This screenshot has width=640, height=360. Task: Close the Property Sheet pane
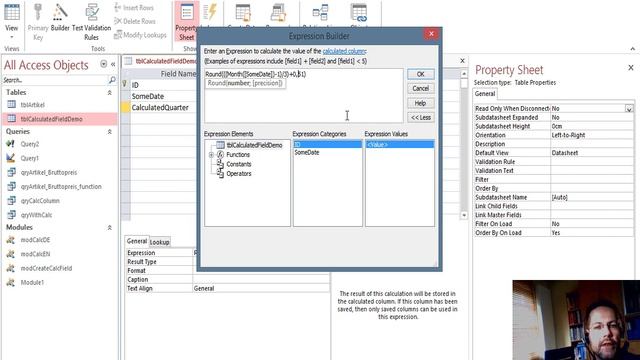point(631,68)
